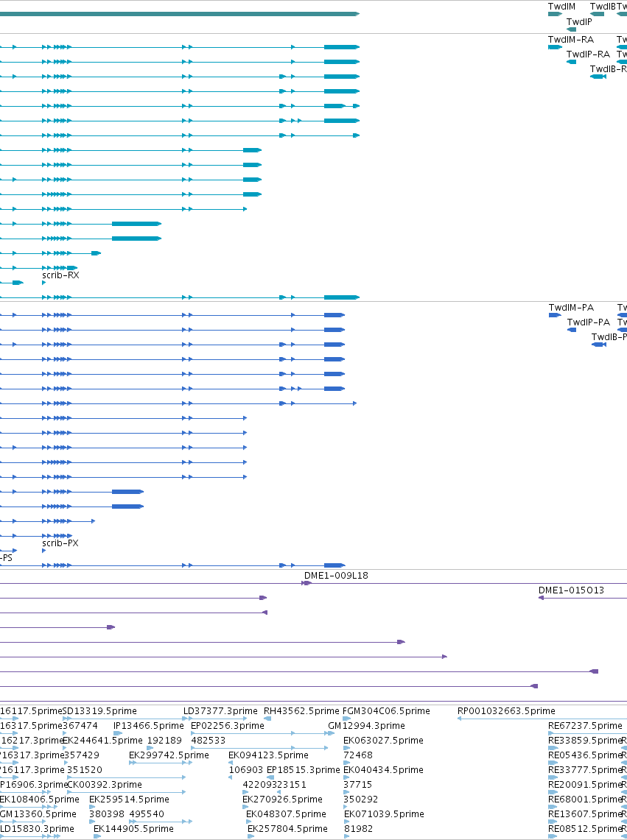The image size is (627, 840).
Task: Select the TwdlM-RA transcript label
Action: point(571,40)
